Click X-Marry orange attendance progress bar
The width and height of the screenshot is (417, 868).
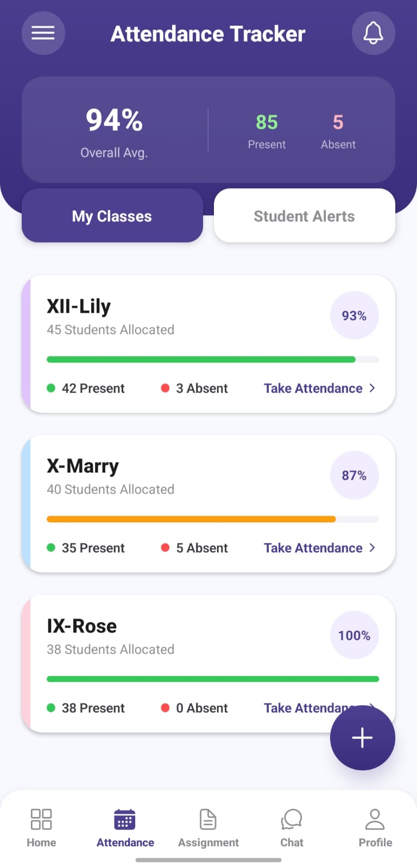(191, 519)
